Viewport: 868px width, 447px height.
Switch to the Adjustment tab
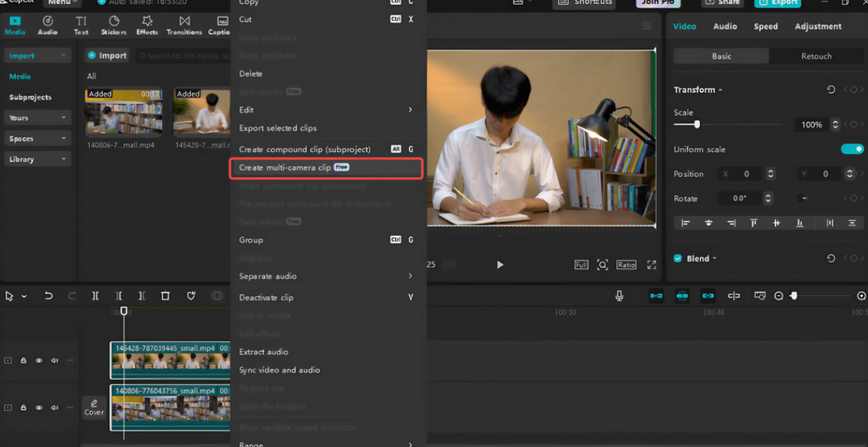click(817, 26)
